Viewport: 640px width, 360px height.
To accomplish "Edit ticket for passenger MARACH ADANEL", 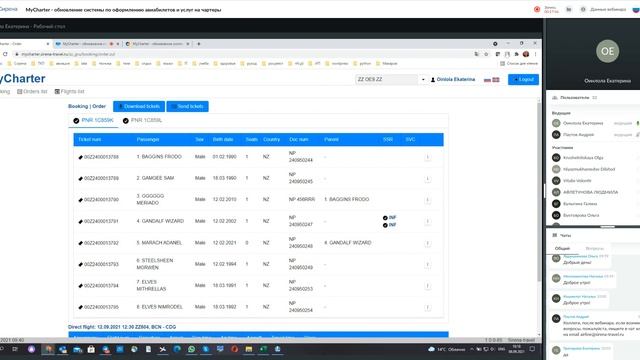I will [x=80, y=243].
